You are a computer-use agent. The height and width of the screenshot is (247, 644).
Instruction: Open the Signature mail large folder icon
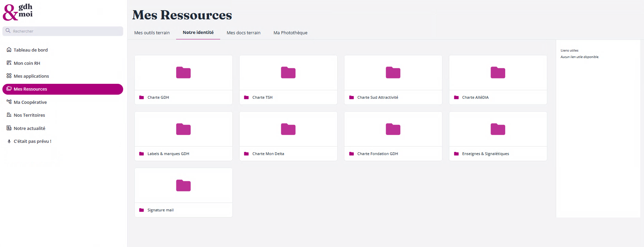click(x=183, y=186)
